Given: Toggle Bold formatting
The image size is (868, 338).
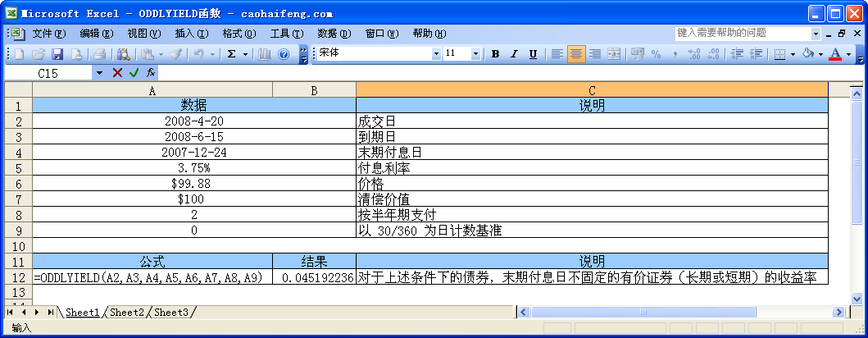Looking at the screenshot, I should tap(495, 54).
